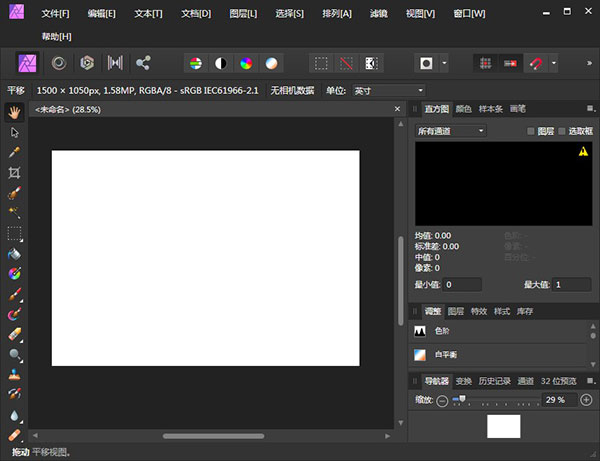The width and height of the screenshot is (600, 461).
Task: Open the 文件[F] menu
Action: click(55, 14)
